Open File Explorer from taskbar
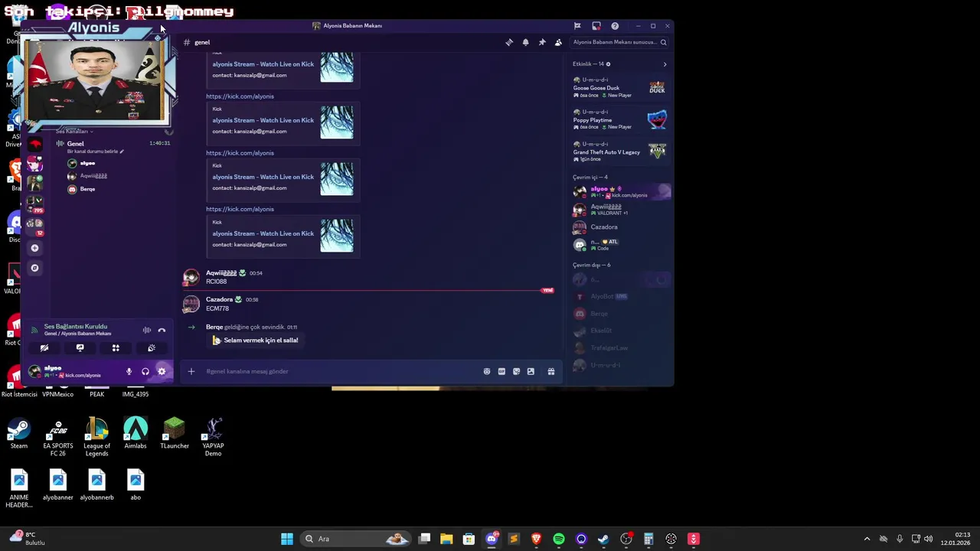 pos(446,539)
